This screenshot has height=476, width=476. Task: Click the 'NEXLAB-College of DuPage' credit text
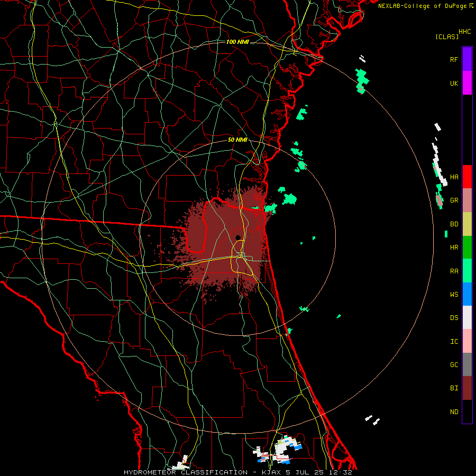click(422, 6)
